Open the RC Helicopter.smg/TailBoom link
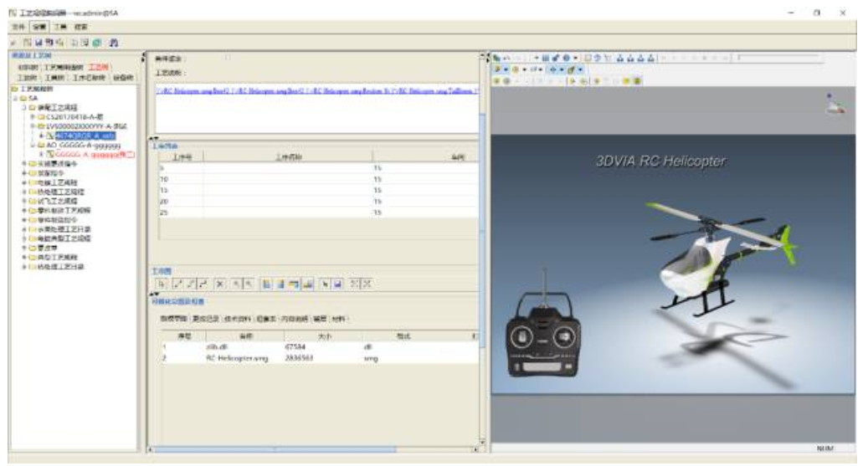 coord(435,90)
